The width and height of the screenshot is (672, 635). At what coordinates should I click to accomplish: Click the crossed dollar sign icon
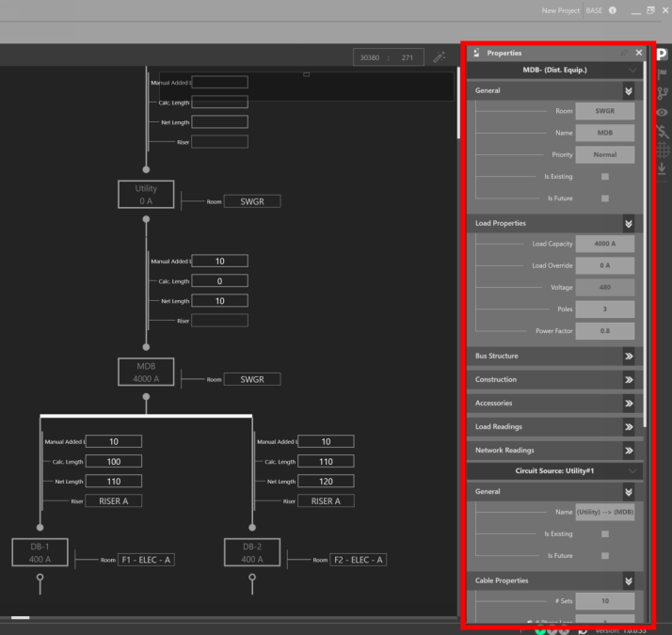663,131
